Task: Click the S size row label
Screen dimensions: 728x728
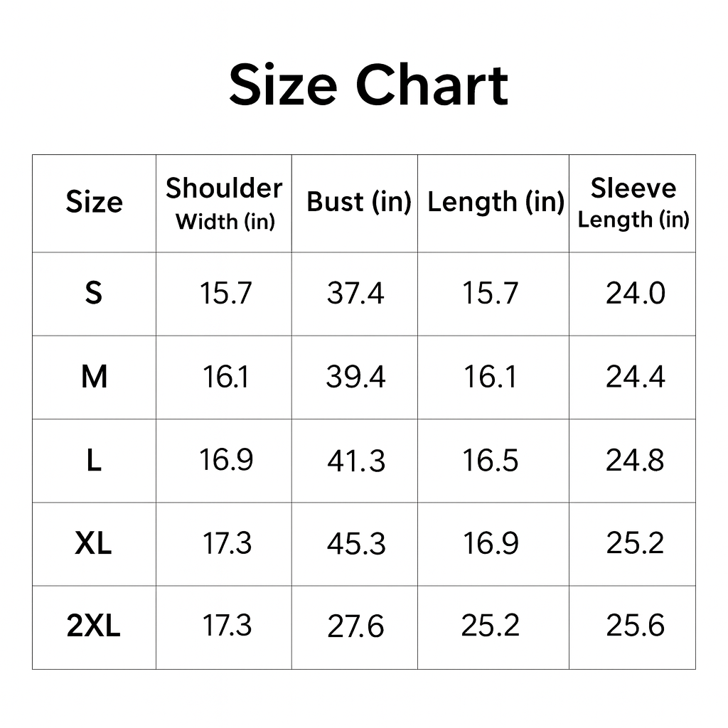Action: coord(94,293)
